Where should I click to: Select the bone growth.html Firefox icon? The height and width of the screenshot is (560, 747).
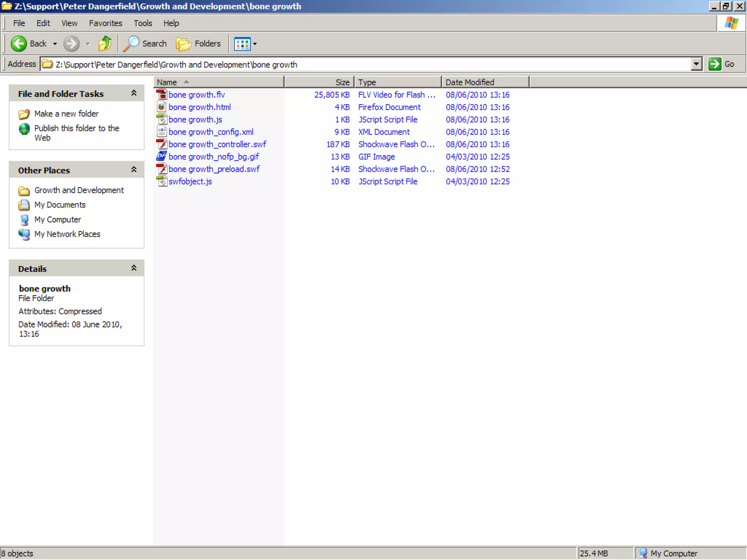(x=162, y=107)
